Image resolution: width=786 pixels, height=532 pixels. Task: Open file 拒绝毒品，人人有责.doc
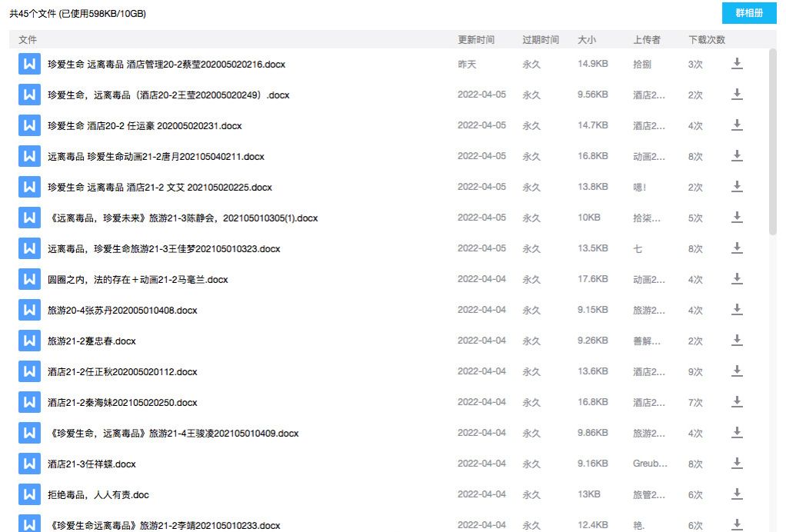98,495
